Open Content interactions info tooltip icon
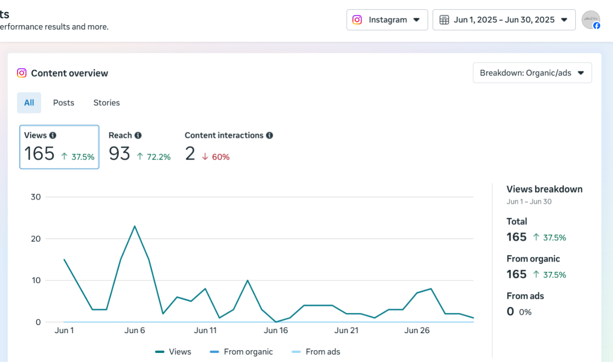The image size is (613, 364). pos(269,135)
